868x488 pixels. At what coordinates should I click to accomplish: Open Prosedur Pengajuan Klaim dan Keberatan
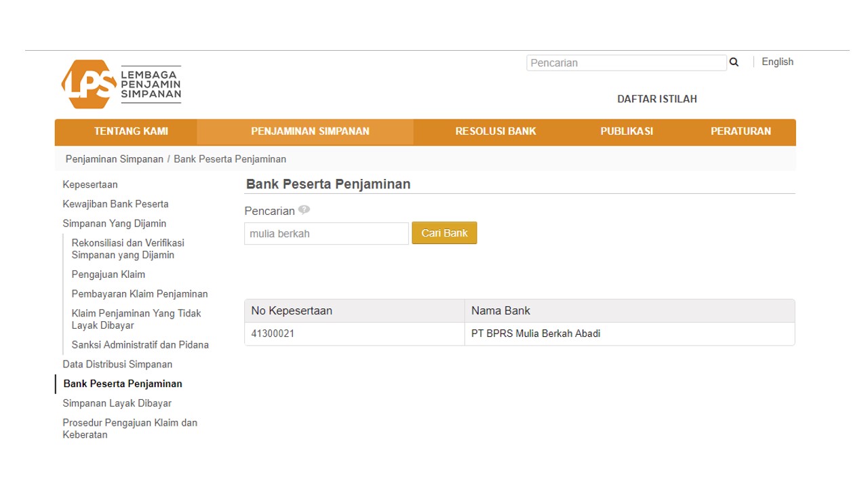point(130,429)
